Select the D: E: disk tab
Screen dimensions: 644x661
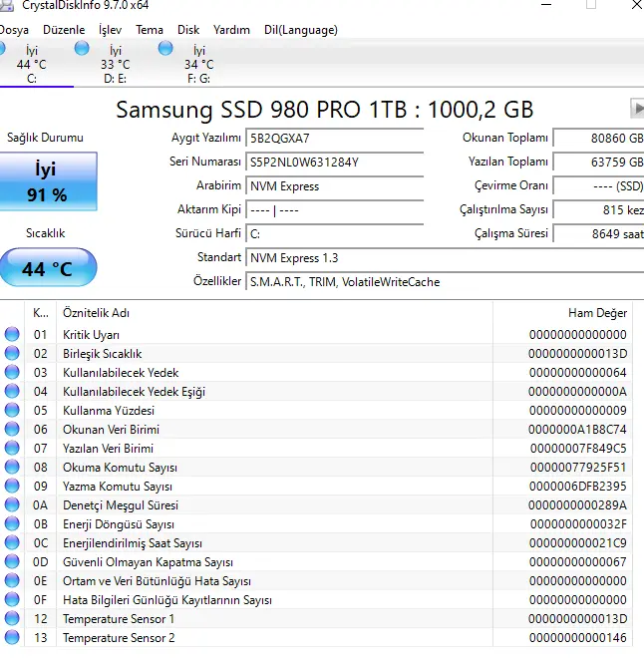pyautogui.click(x=115, y=64)
